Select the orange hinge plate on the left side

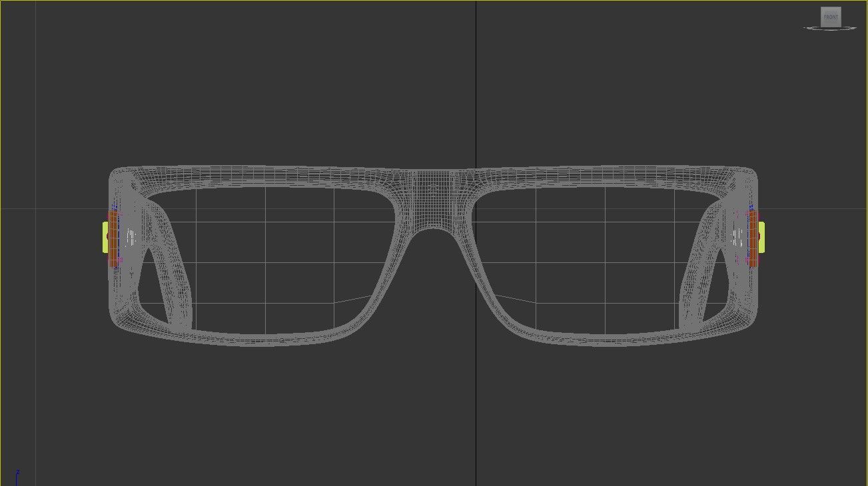[113, 238]
